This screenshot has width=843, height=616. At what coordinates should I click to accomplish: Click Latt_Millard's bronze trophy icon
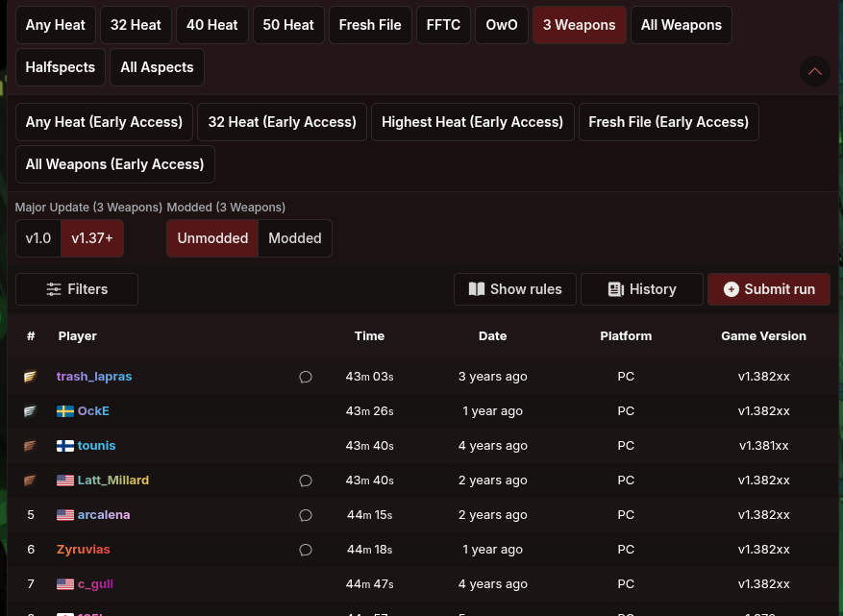click(x=31, y=480)
